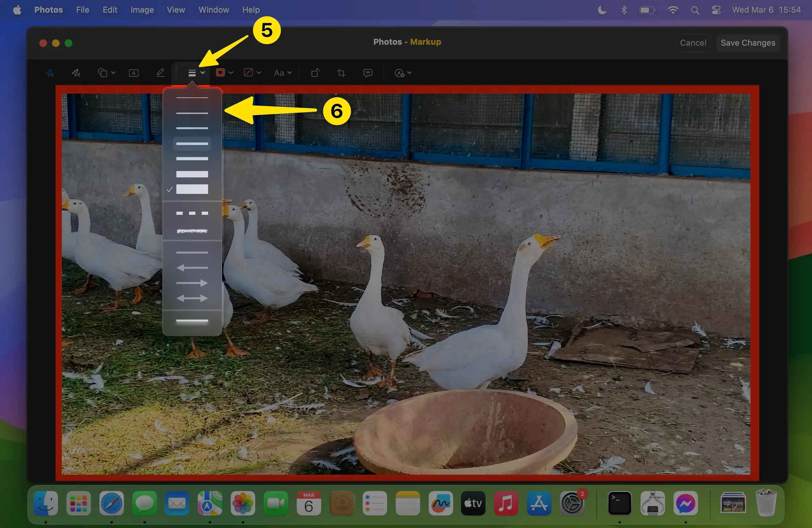Choose the dashed line style
812x528 pixels.
(192, 213)
